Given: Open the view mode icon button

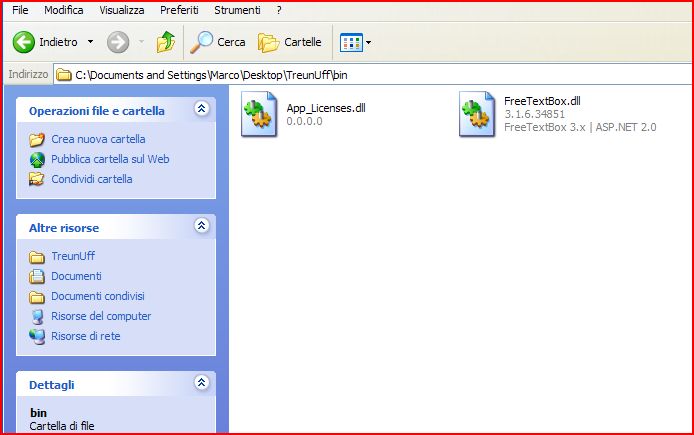Looking at the screenshot, I should point(351,42).
